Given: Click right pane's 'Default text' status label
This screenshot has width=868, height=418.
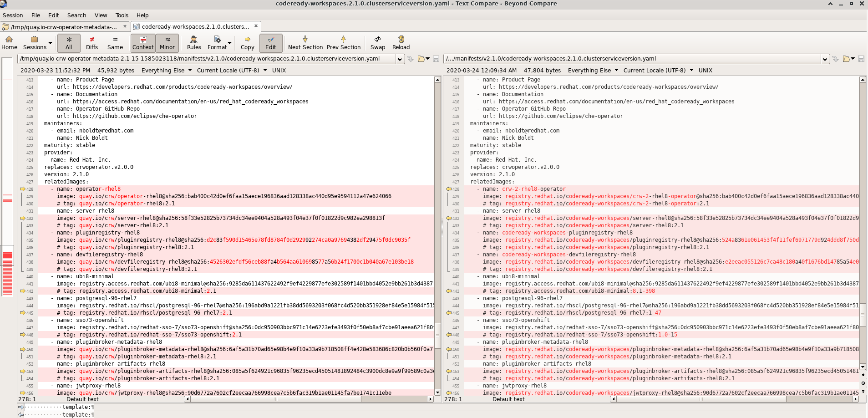Looking at the screenshot, I should tap(508, 399).
